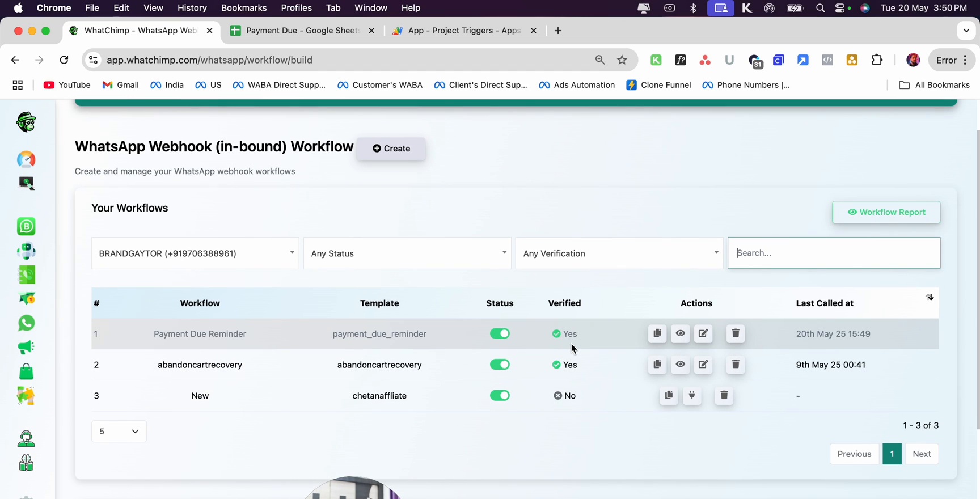Switch to the Payment Due Google Sheets tab
The height and width of the screenshot is (499, 980).
click(303, 31)
